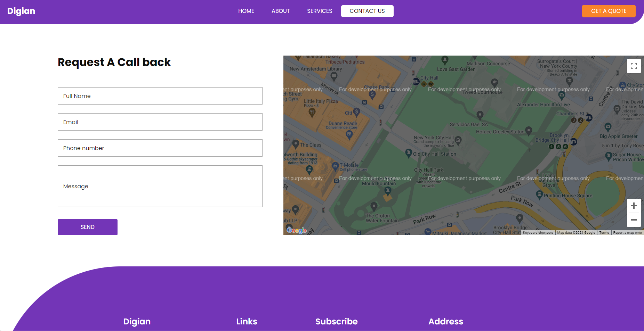This screenshot has width=644, height=331.
Task: Focus the Message text area
Action: pos(160,186)
